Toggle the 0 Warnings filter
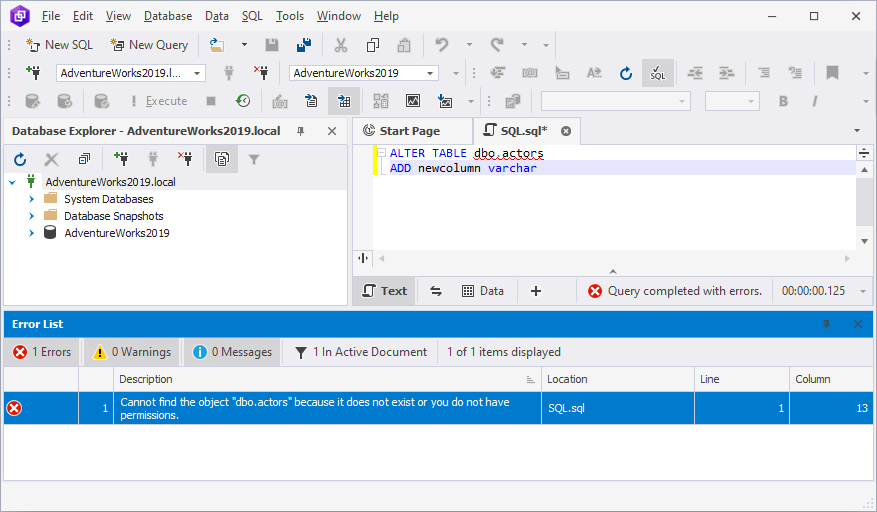877x512 pixels. pos(132,352)
